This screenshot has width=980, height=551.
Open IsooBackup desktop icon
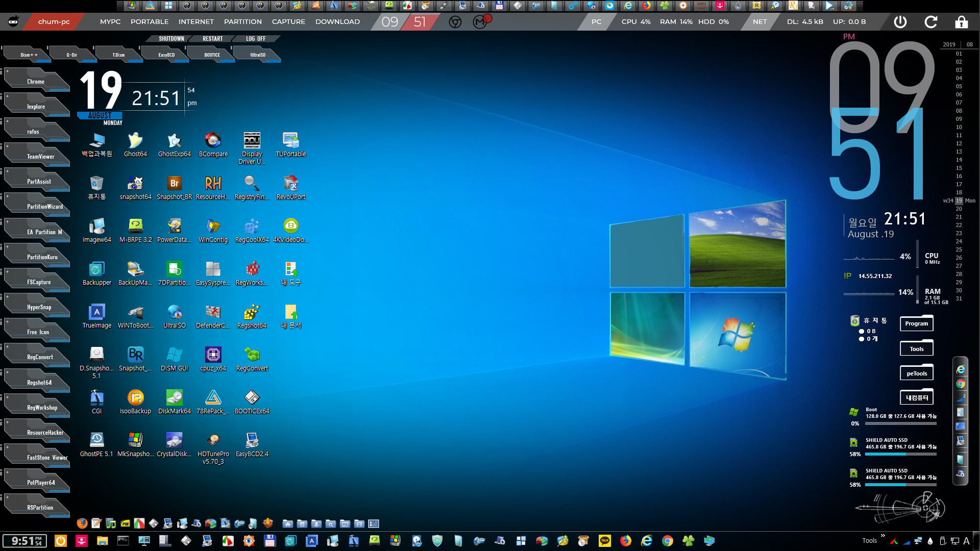(135, 402)
